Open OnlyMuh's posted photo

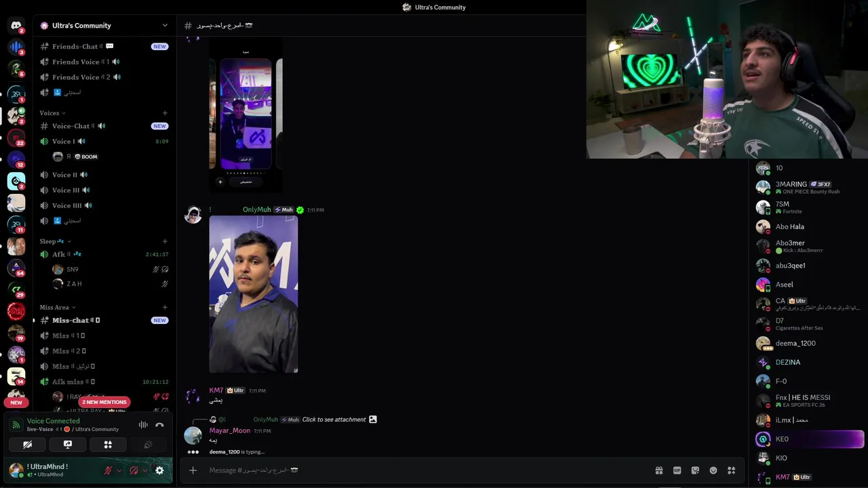(254, 294)
